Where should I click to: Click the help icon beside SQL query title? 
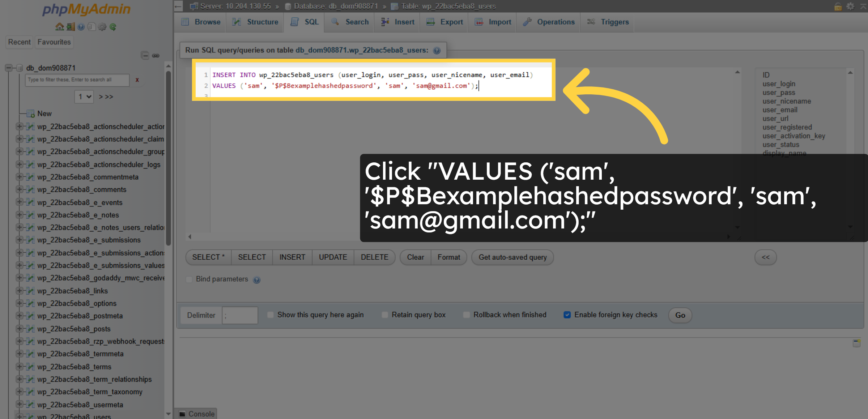437,51
